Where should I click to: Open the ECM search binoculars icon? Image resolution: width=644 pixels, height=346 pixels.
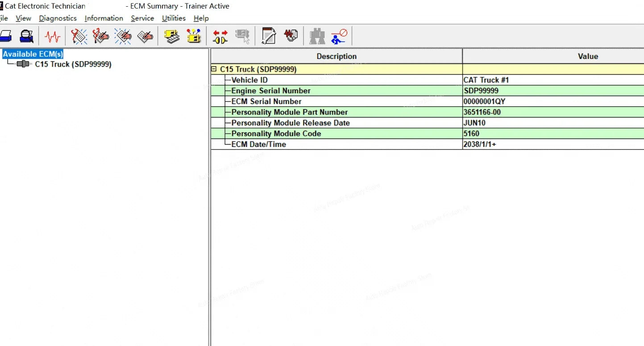click(317, 36)
